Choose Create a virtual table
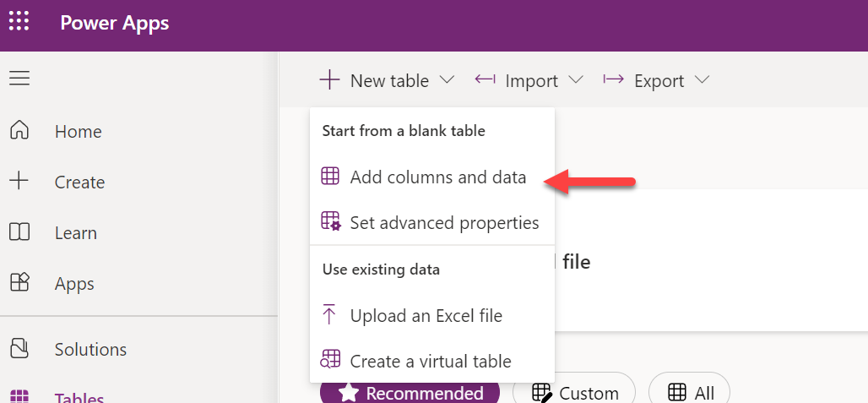The height and width of the screenshot is (403, 868). (431, 361)
